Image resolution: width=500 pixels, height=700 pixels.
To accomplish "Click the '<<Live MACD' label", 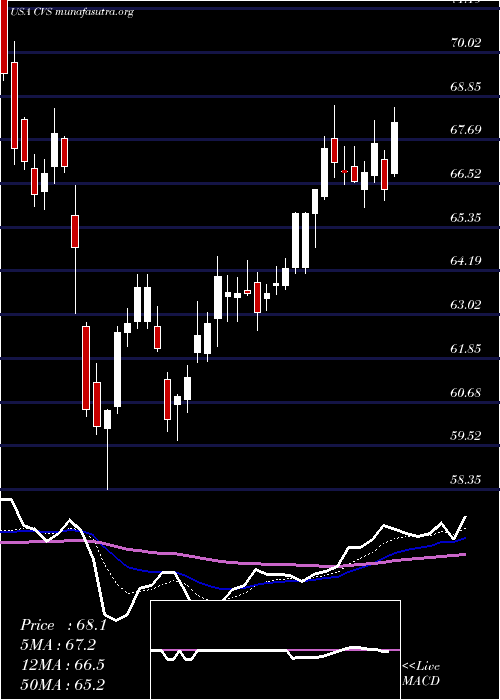I will pyautogui.click(x=421, y=674).
